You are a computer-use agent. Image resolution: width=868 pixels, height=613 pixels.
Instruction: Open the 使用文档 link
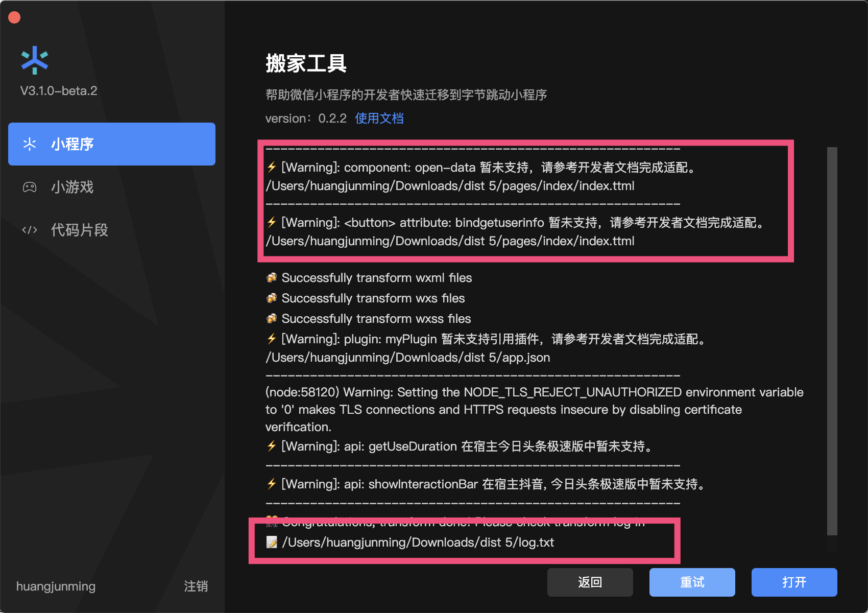(x=379, y=119)
